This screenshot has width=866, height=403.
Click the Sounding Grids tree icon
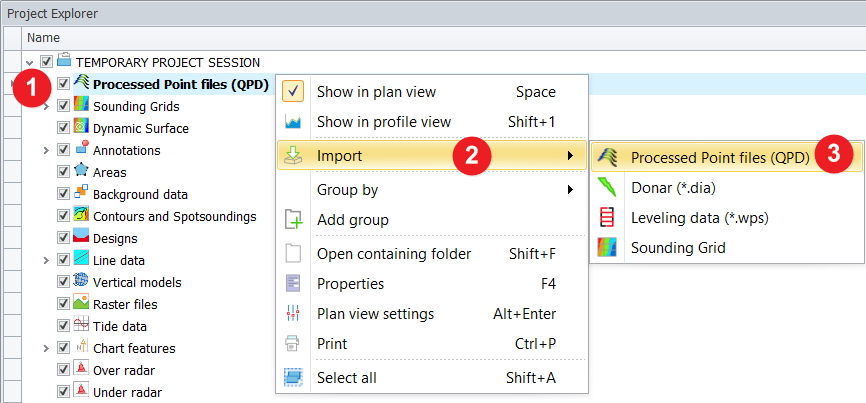82,106
